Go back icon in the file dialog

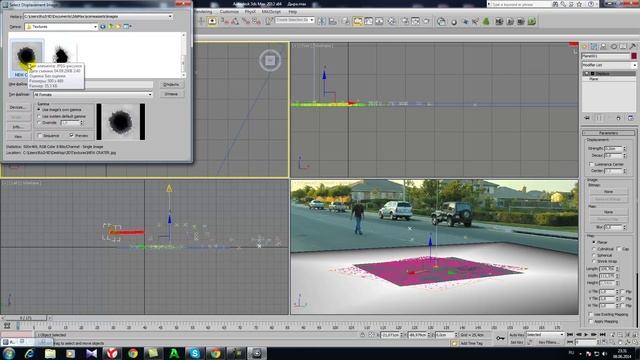coord(102,27)
